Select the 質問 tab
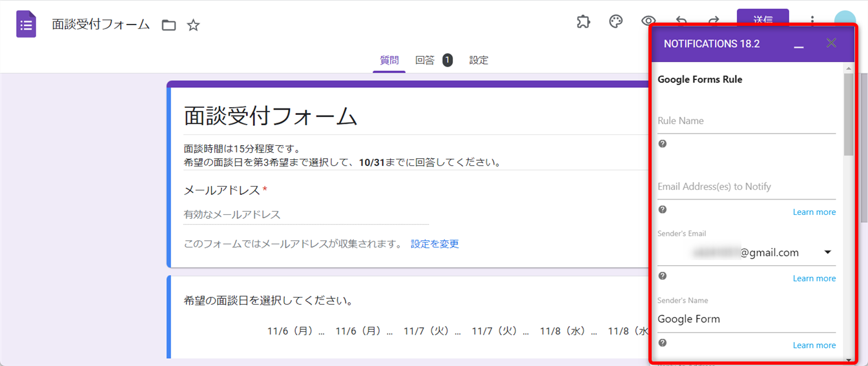This screenshot has width=868, height=366. 389,60
